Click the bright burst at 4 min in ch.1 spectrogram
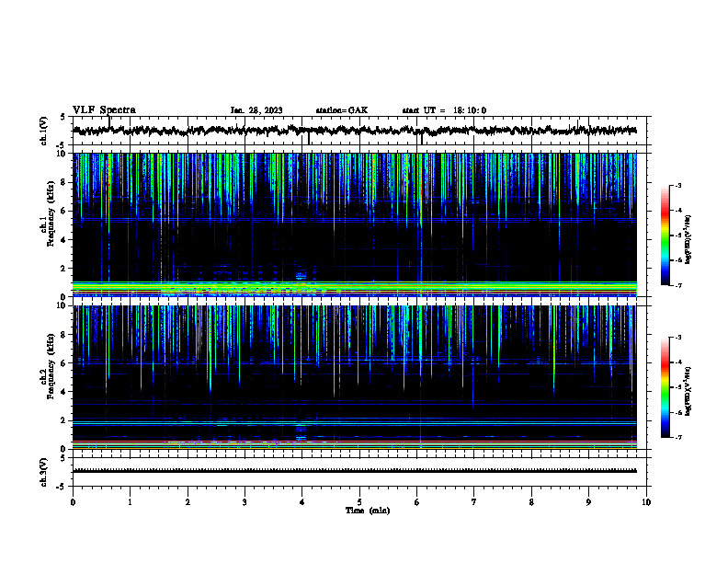The width and height of the screenshot is (728, 563). 301,276
